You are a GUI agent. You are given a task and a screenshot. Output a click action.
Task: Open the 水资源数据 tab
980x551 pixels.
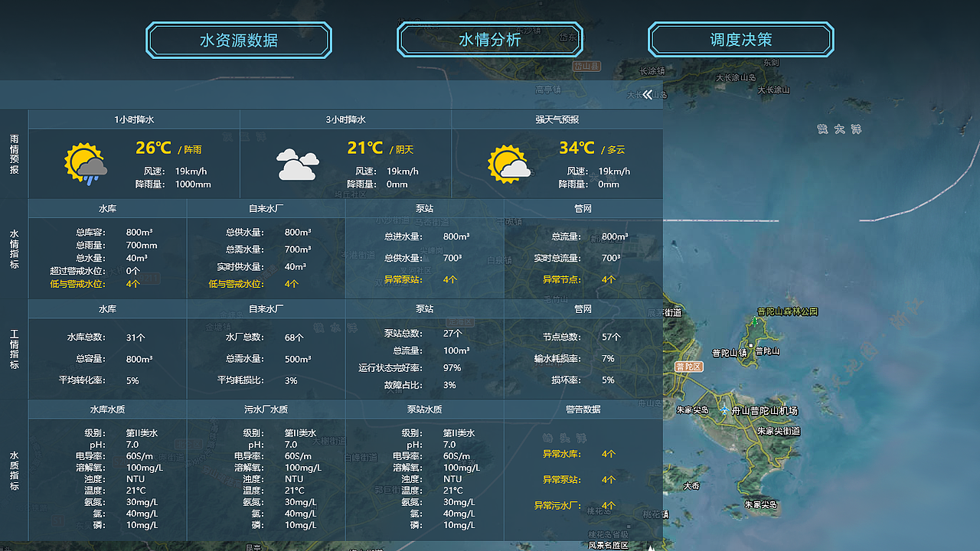239,40
